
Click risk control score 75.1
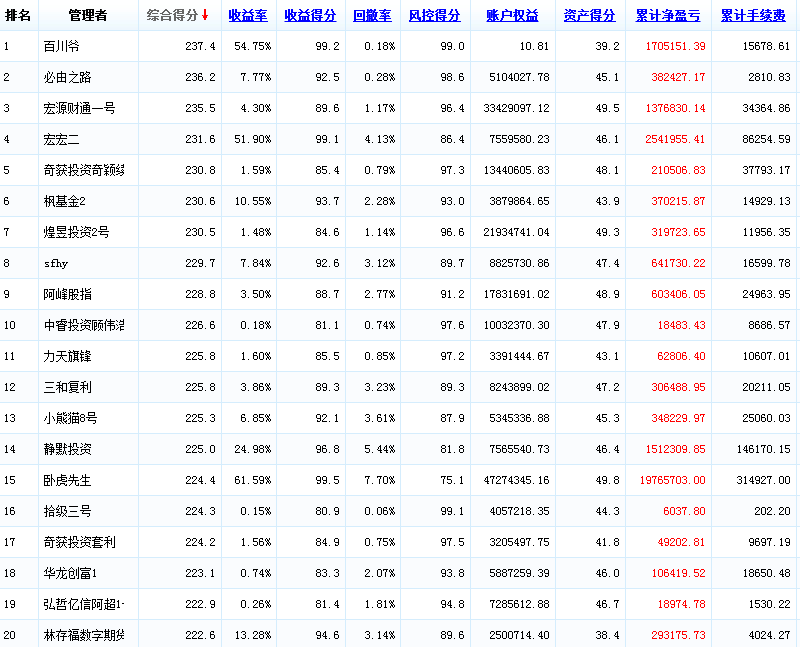[453, 480]
